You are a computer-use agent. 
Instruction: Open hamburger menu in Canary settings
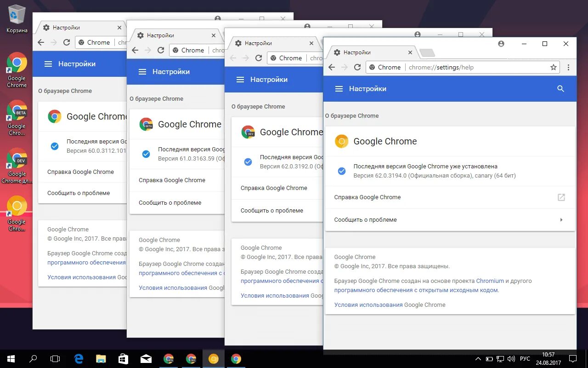pos(339,89)
